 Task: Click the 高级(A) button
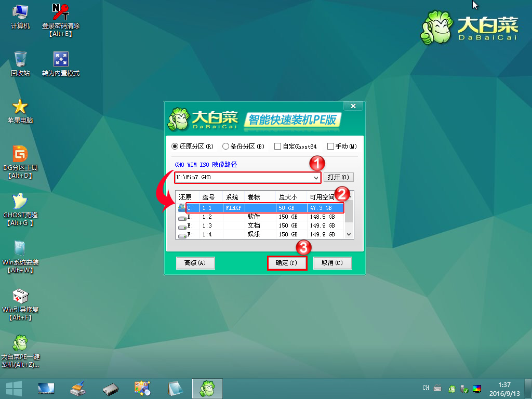(x=195, y=263)
